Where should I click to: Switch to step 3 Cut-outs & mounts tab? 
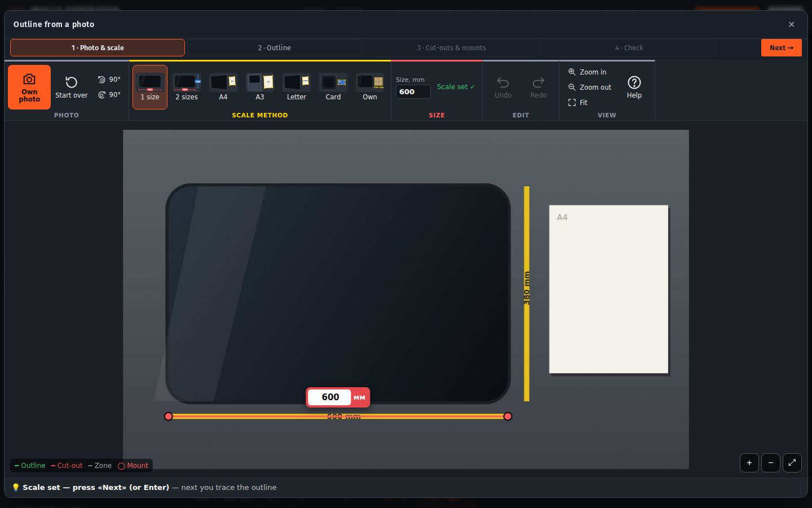point(451,48)
